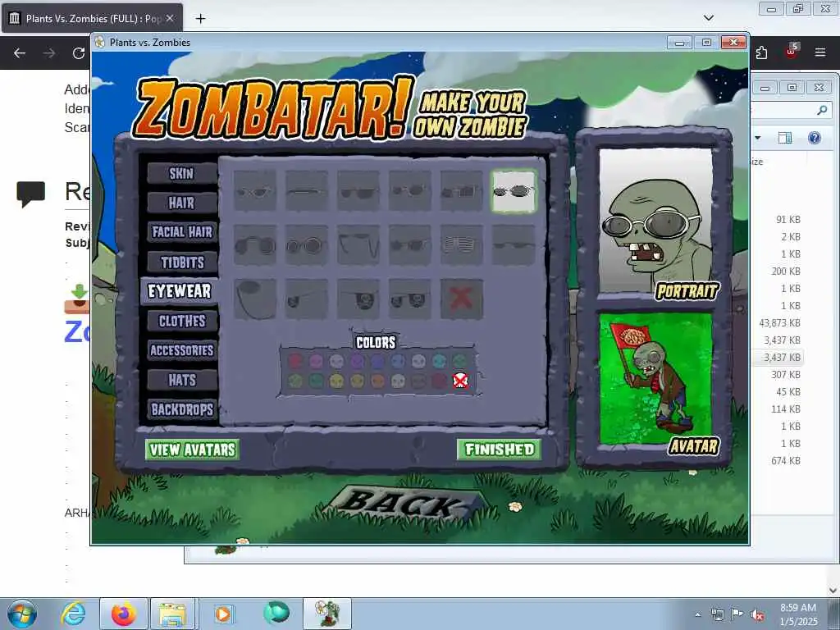Select the Plants Vs. Zombies (FULL) browser tab
The width and height of the screenshot is (840, 630).
[92, 18]
